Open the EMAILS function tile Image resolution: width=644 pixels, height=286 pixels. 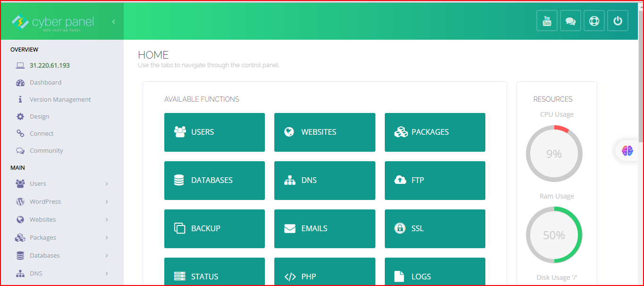click(324, 228)
